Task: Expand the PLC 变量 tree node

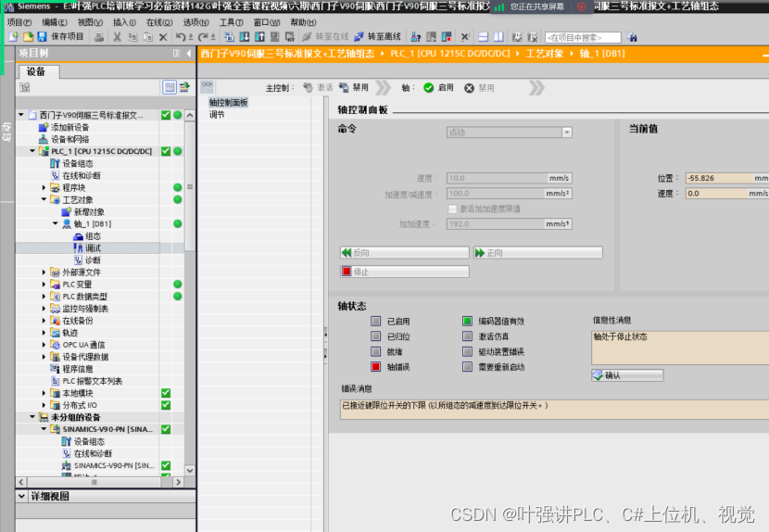Action: [x=44, y=285]
